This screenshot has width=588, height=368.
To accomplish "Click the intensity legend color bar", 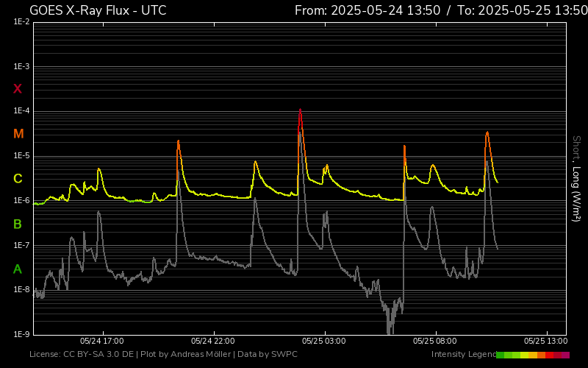I will 532,355.
